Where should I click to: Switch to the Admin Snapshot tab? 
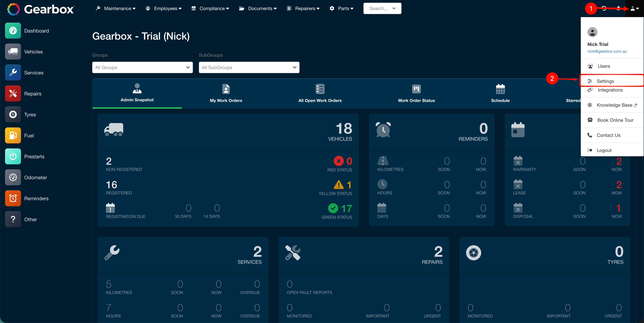(x=137, y=94)
